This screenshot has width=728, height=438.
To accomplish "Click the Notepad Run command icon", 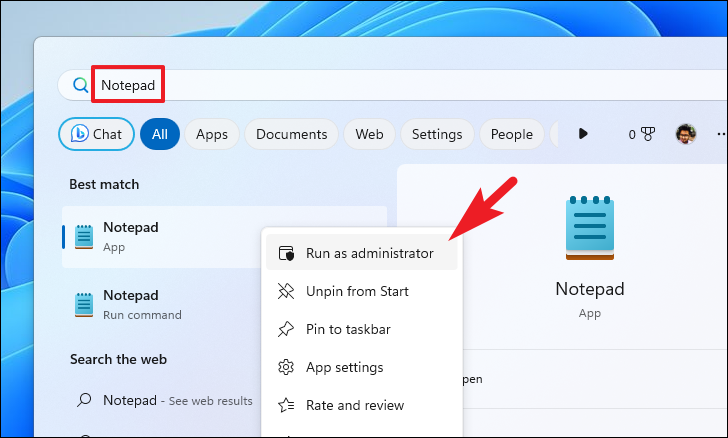I will tap(84, 305).
